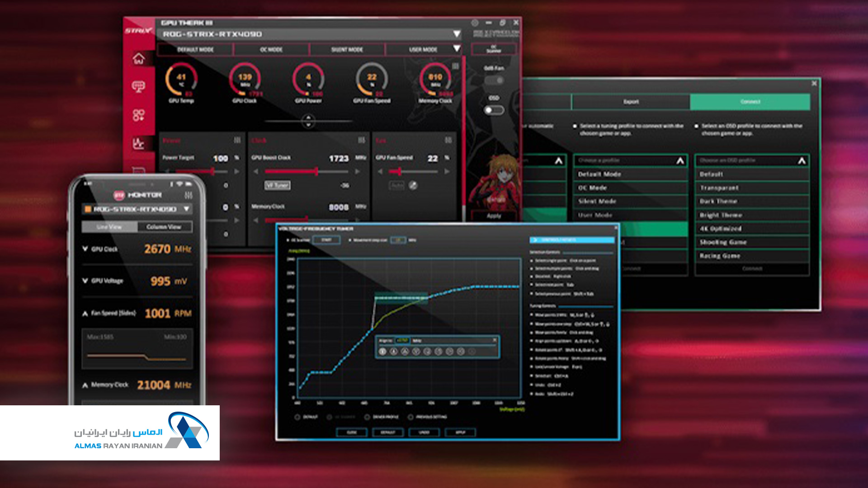
Task: Click the GPU Fan Speed gauge dial
Action: point(372,80)
